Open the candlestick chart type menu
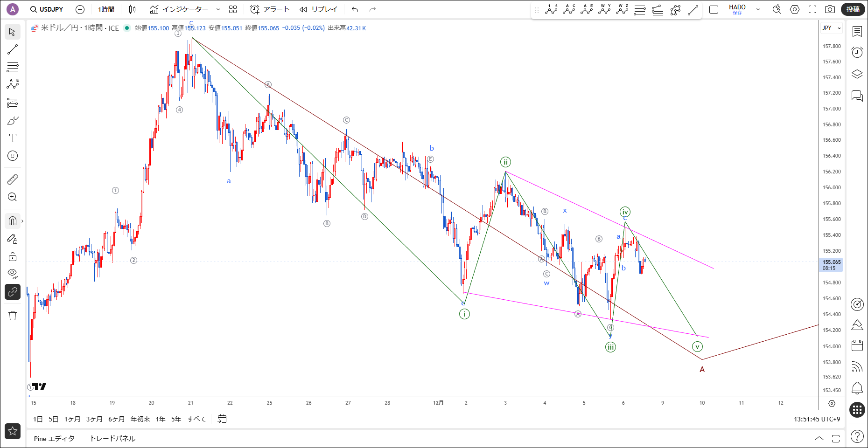 click(133, 9)
